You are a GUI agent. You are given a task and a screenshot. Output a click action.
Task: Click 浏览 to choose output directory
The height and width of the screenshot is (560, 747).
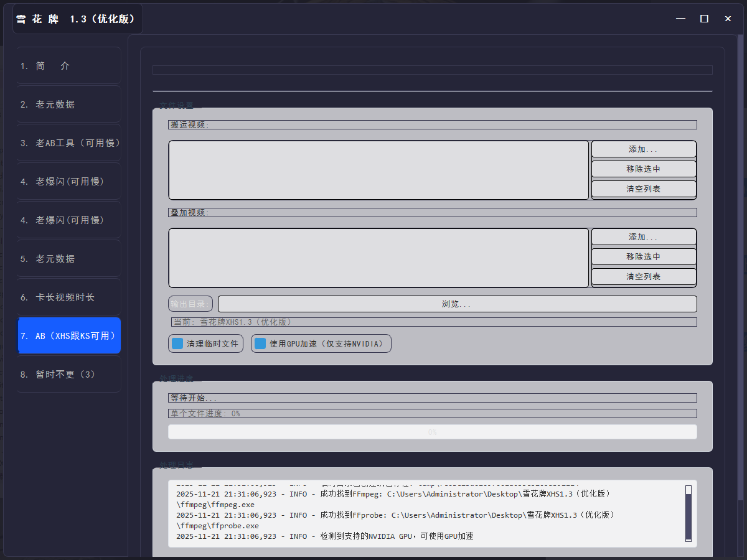(457, 304)
